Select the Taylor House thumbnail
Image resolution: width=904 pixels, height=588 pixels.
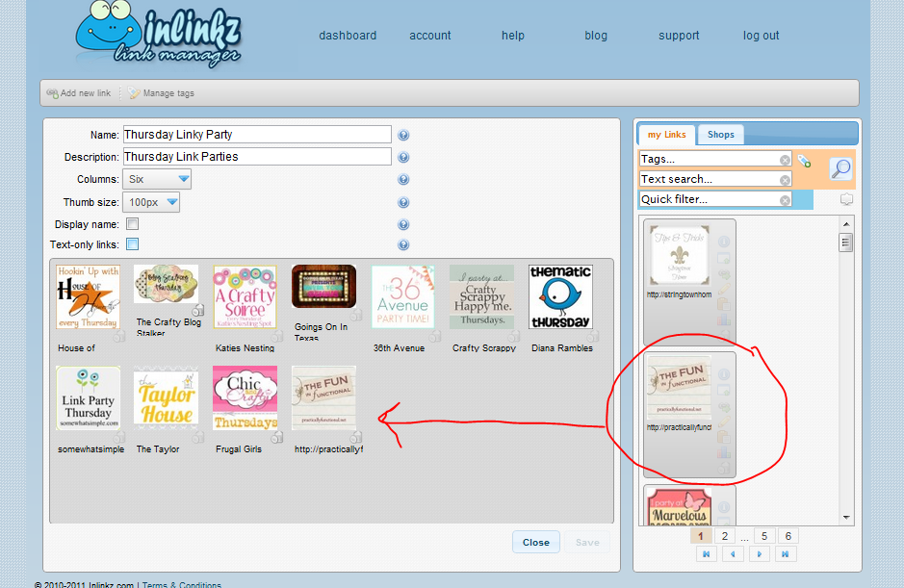[x=166, y=397]
